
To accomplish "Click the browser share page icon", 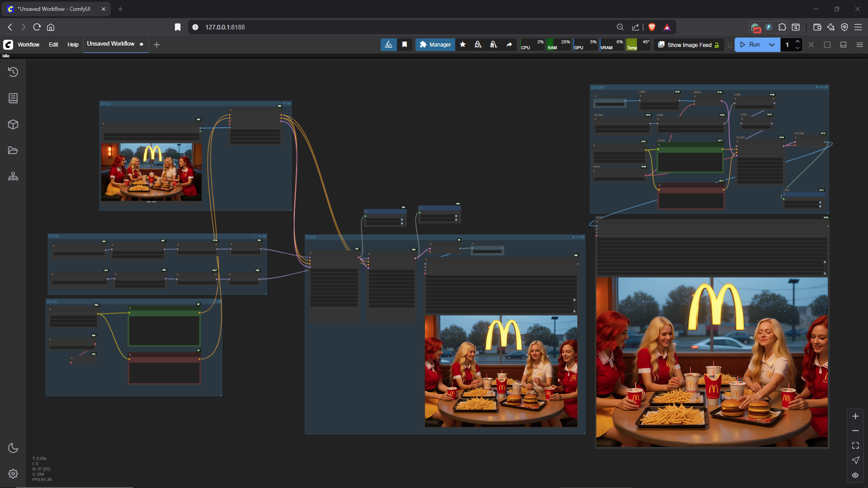I will pos(636,27).
